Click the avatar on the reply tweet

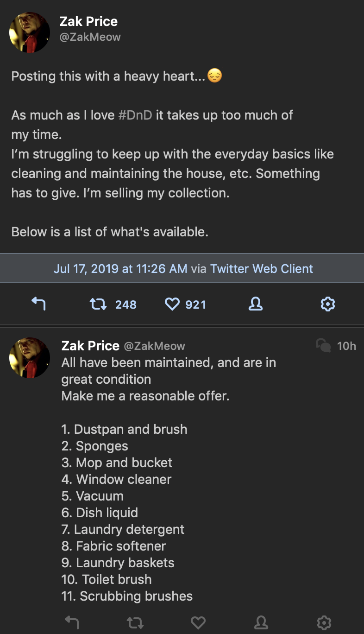coord(30,357)
